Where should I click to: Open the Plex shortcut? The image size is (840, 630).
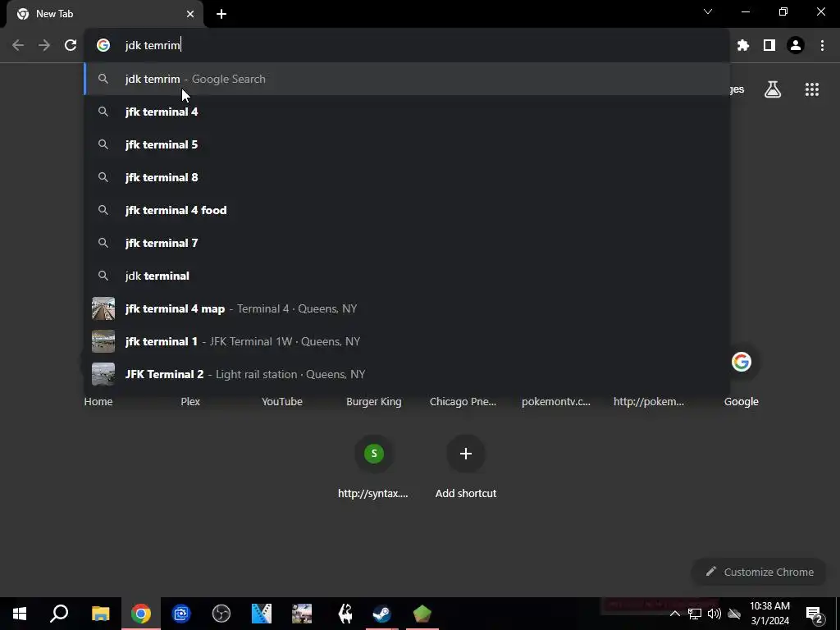190,401
